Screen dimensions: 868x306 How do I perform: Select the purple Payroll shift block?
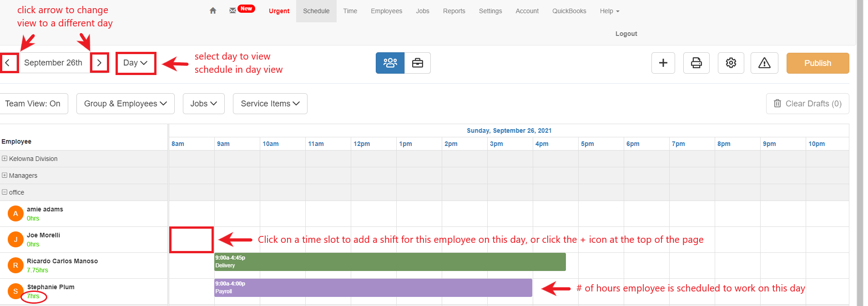click(x=373, y=288)
